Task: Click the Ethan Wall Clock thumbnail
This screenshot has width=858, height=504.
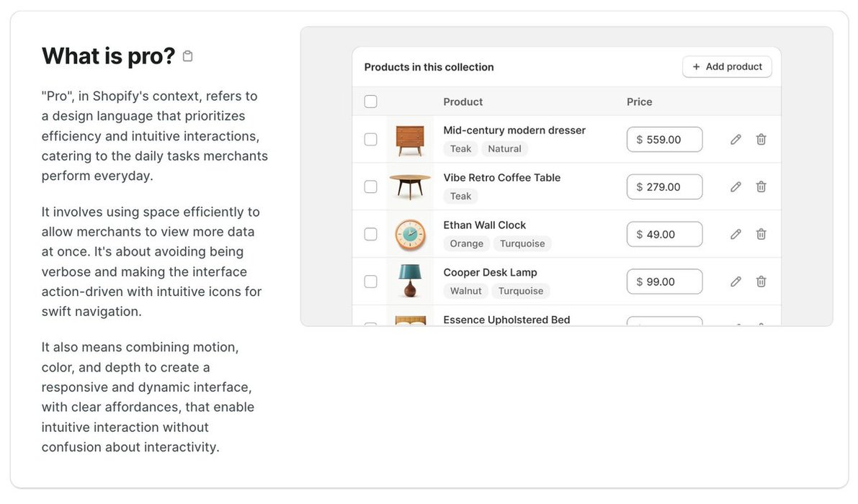Action: 410,234
